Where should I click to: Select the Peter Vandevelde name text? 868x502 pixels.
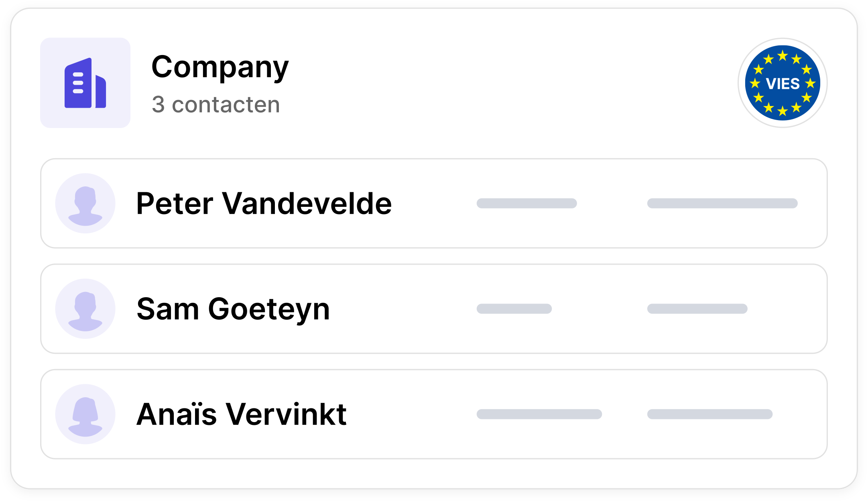[264, 204]
